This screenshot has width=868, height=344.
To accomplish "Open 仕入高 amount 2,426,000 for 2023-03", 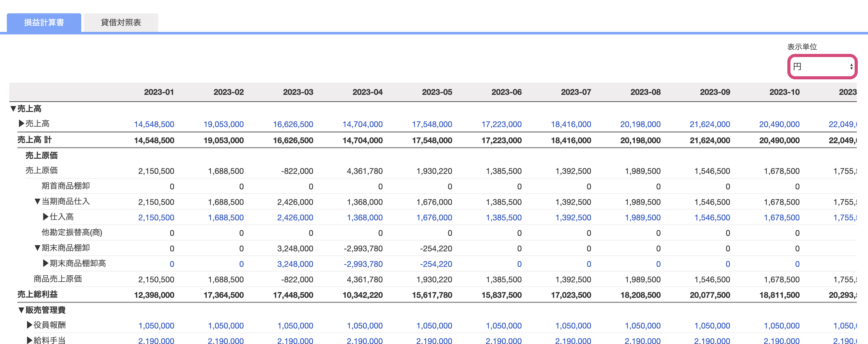I will click(x=295, y=218).
